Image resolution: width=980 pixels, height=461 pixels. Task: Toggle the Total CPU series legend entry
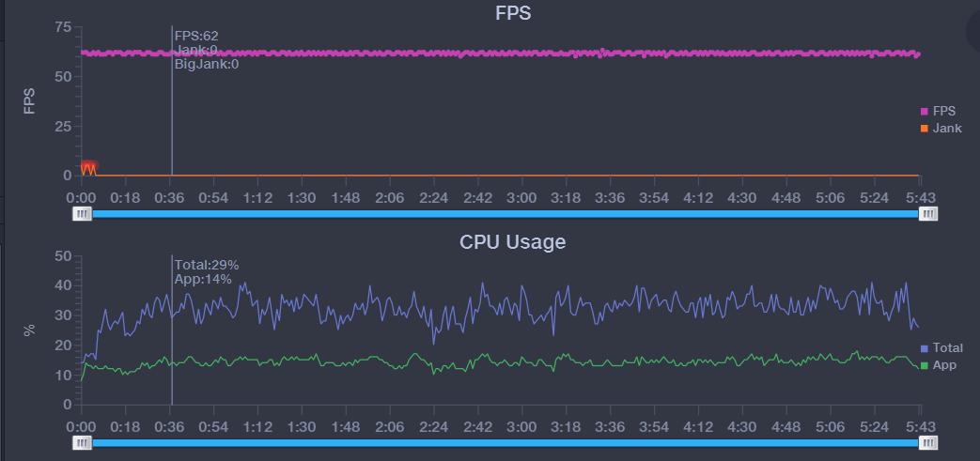[x=941, y=348]
